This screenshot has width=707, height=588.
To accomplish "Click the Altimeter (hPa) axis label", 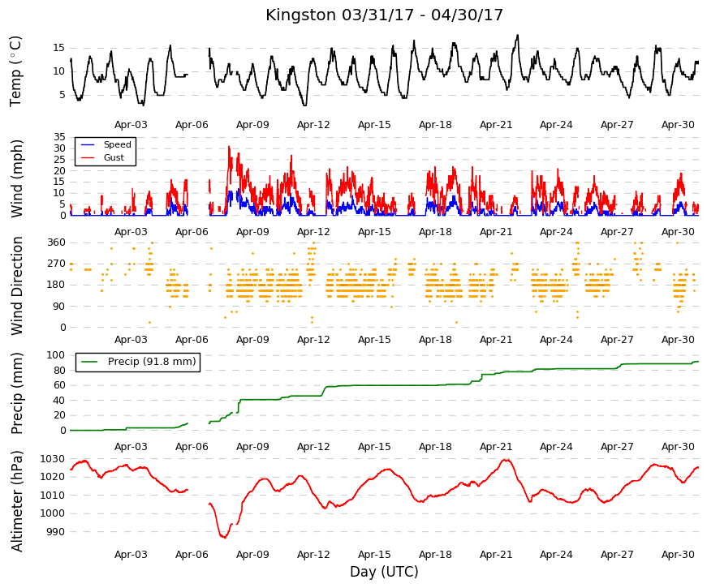I will tap(16, 501).
